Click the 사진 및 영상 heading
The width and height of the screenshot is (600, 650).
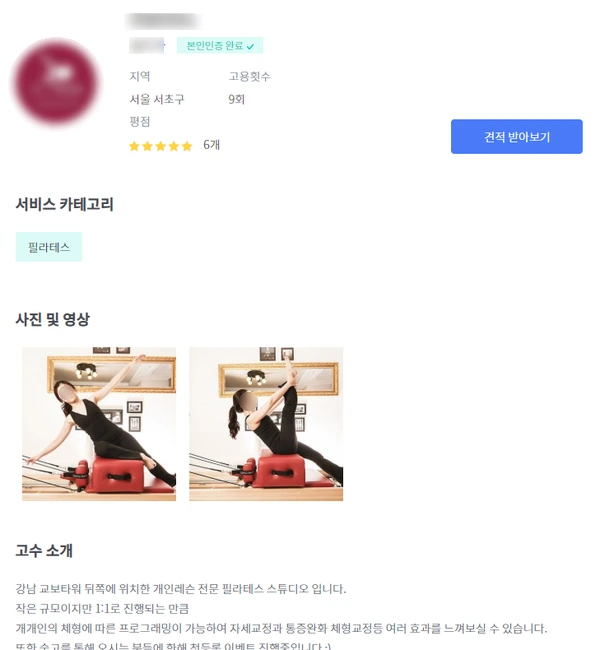53,319
